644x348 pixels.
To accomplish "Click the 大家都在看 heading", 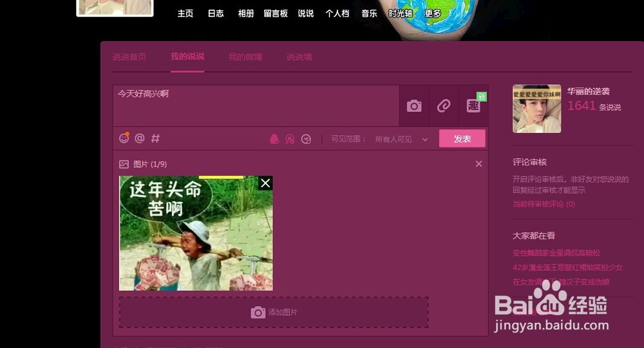I will (534, 235).
